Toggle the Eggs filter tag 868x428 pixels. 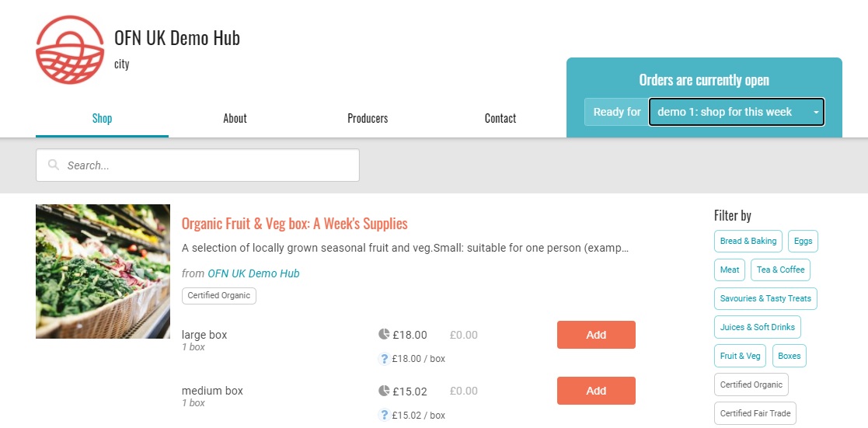tap(803, 241)
